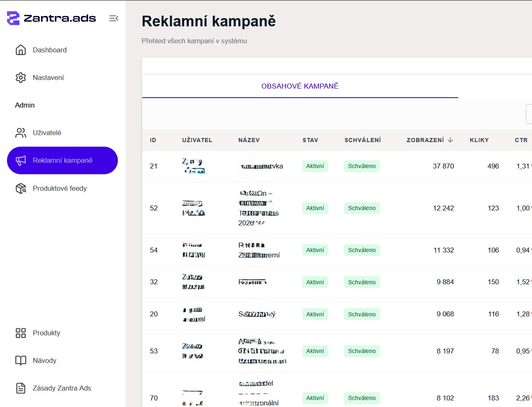Click Schváleno badge for campaign 53
Viewport: 532px width, 407px height.
pos(362,351)
